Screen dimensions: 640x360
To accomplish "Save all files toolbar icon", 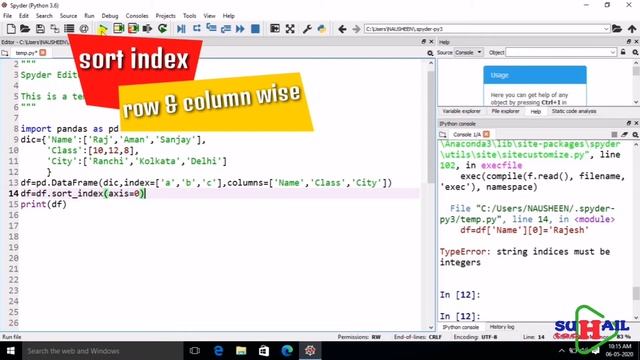I will tap(55, 29).
